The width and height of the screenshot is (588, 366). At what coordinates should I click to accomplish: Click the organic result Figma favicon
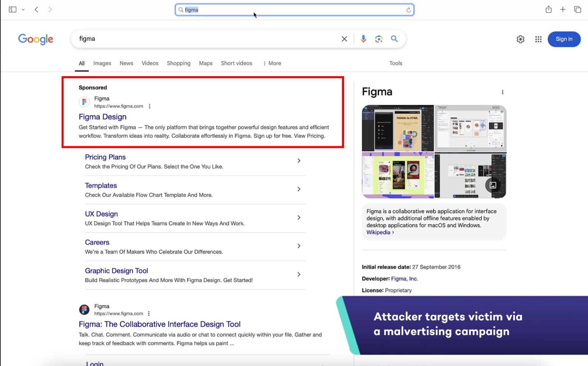point(84,309)
